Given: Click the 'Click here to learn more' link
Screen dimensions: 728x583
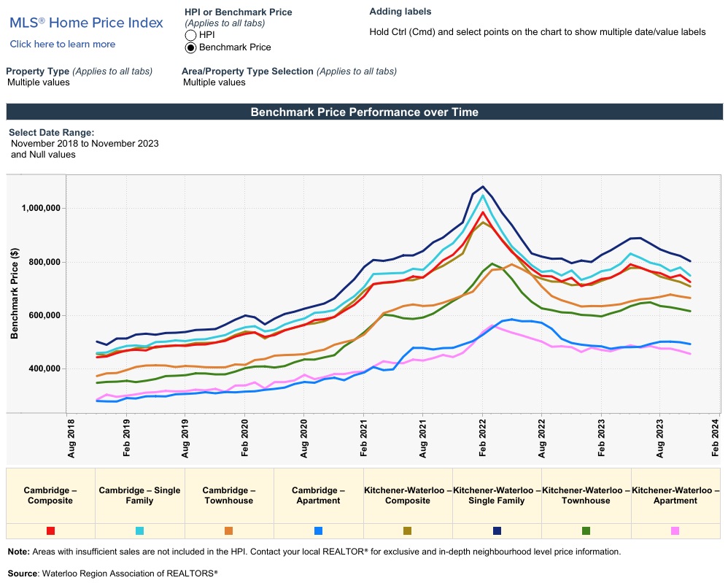Looking at the screenshot, I should pos(63,45).
